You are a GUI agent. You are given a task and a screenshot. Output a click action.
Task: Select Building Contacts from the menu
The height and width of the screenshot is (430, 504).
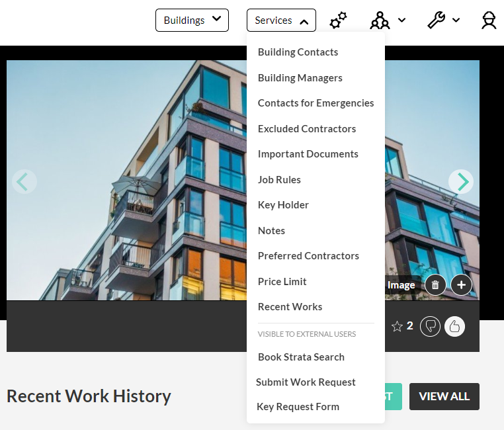tap(298, 52)
